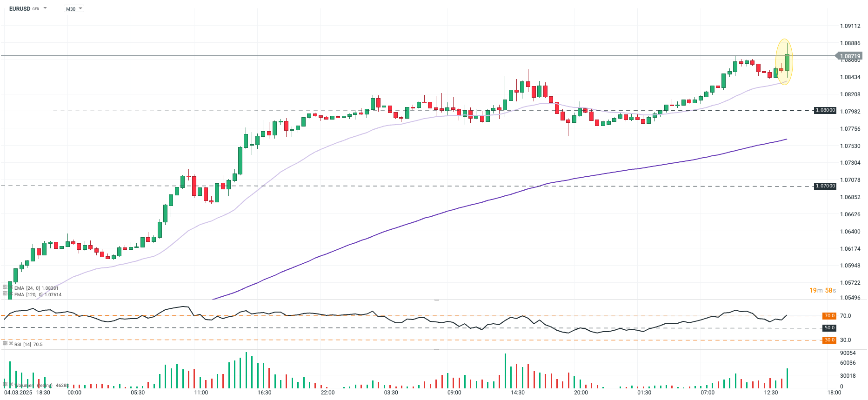The height and width of the screenshot is (400, 868).
Task: Select the 1.07000 price level label
Action: 825,186
